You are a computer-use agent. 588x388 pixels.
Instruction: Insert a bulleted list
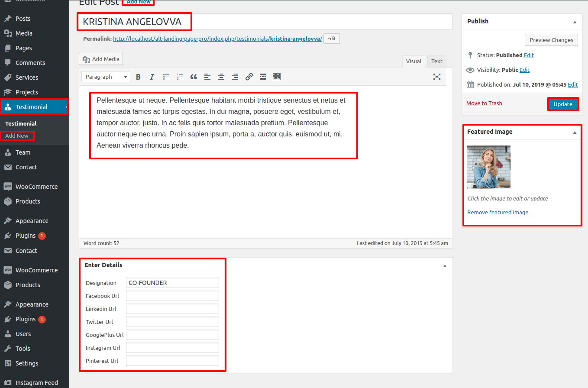click(x=166, y=77)
